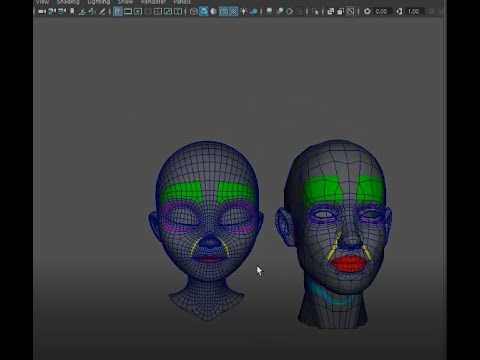Toggle Multisample Anti-aliasing icon
The width and height of the screenshot is (480, 360).
(289, 12)
